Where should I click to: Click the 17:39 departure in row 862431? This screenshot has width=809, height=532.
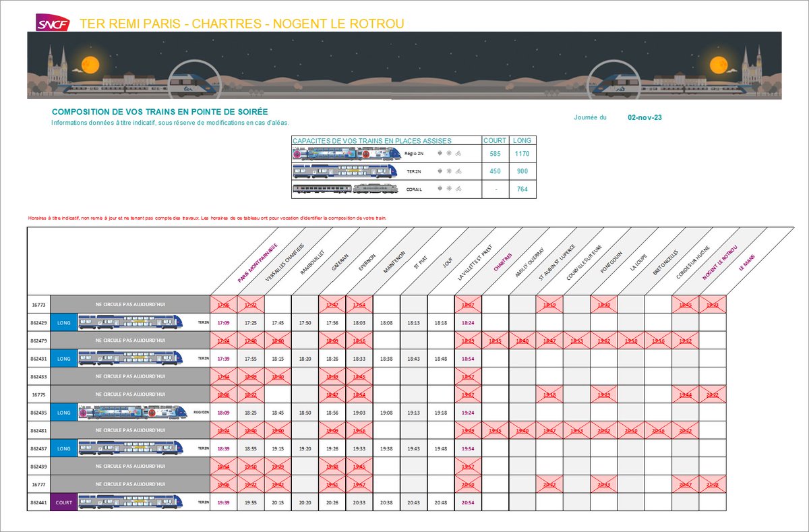[x=224, y=358]
